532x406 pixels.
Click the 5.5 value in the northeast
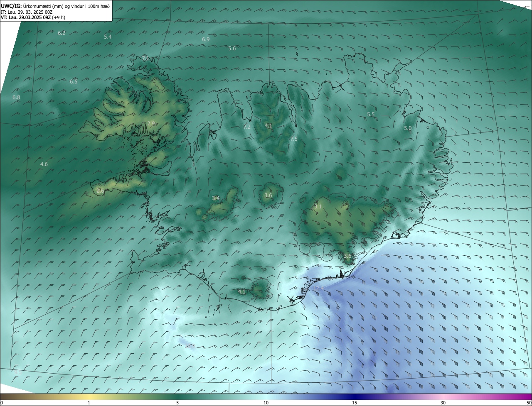pos(371,114)
